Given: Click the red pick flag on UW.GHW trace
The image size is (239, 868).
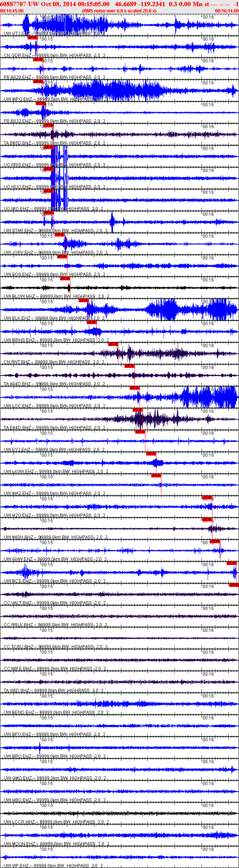Looking at the screenshot, I should [x=216, y=541].
